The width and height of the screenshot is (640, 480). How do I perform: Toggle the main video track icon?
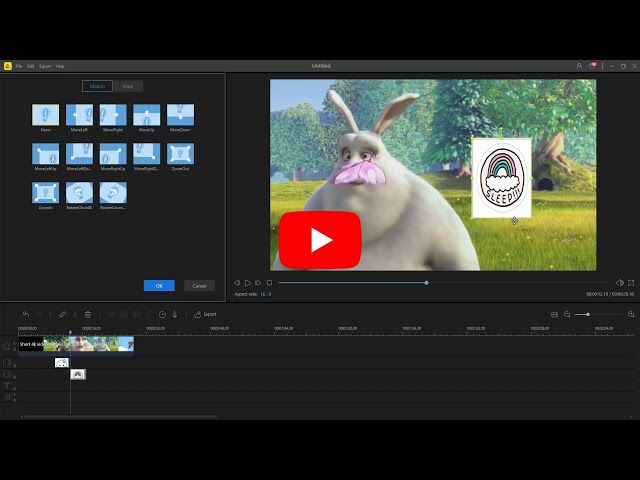7,347
